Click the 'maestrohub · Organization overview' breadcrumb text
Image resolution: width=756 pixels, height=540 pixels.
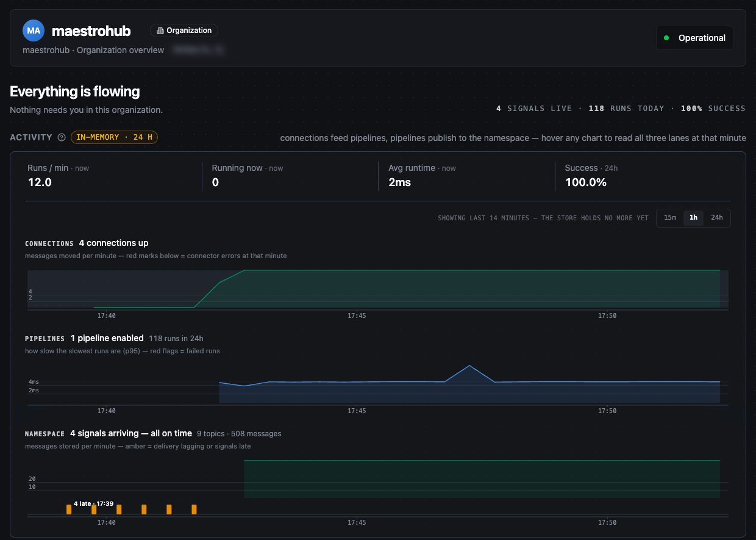[x=93, y=50]
